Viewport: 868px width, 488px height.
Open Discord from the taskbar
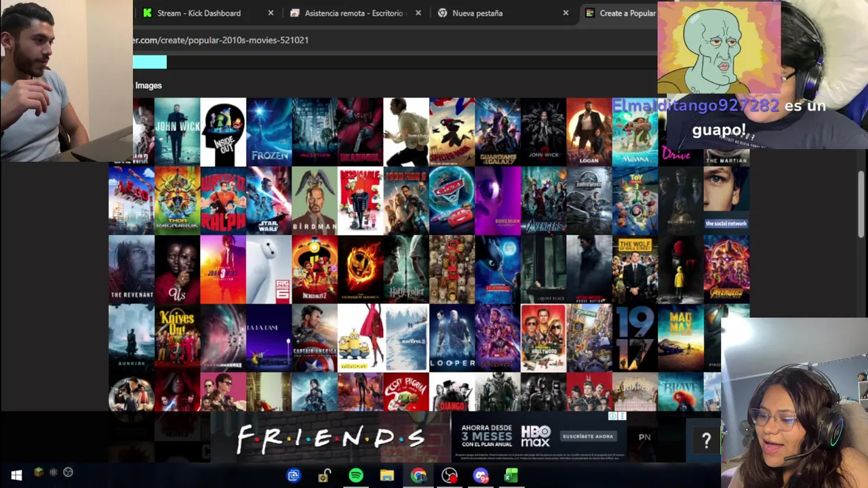click(x=481, y=476)
